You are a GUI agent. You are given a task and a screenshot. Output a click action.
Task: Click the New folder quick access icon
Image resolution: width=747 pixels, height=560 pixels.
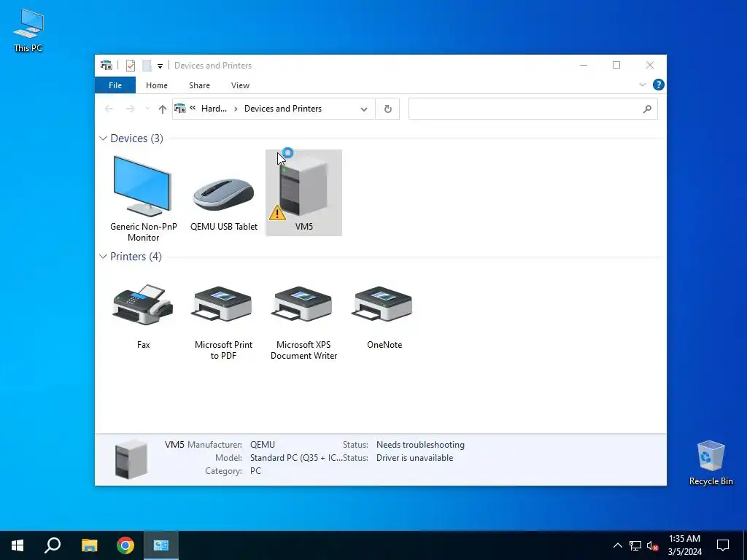147,66
